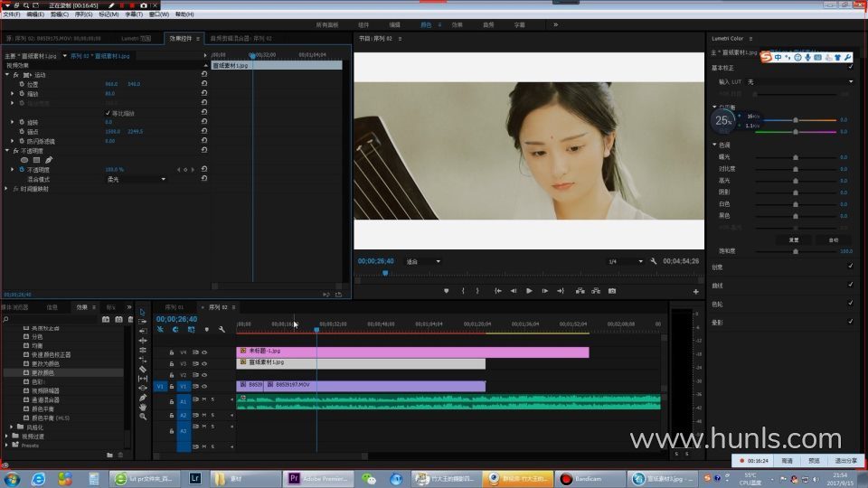
Task: Add marker icon in timeline header
Action: click(206, 330)
